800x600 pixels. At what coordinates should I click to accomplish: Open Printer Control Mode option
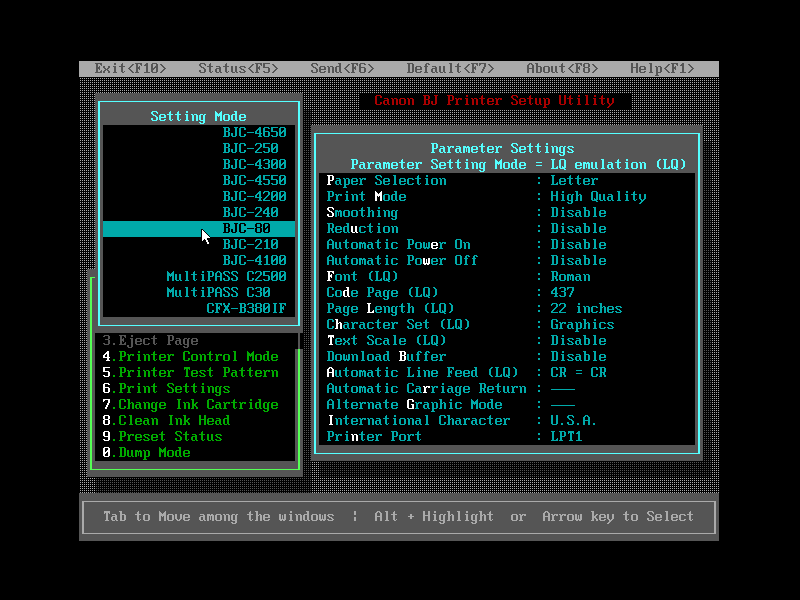coord(198,357)
